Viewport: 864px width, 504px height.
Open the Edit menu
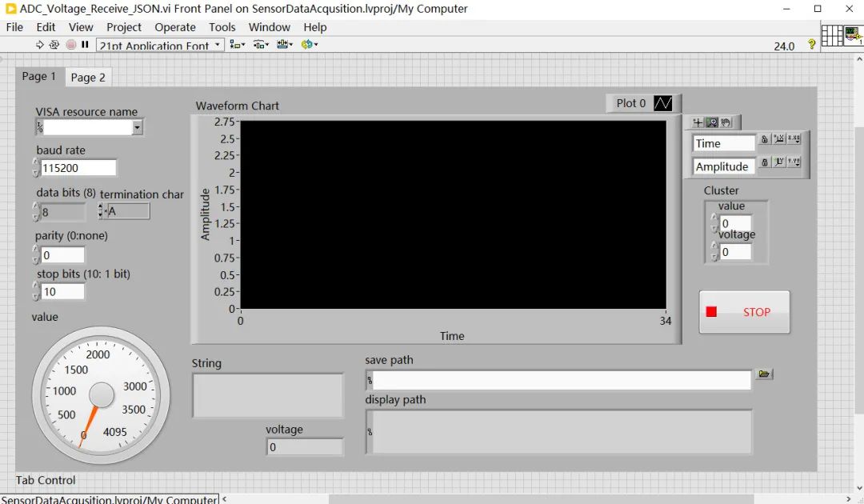click(x=46, y=27)
